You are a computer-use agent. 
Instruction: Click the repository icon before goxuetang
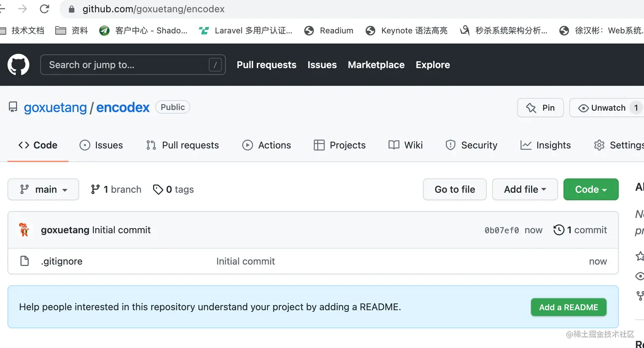tap(13, 107)
